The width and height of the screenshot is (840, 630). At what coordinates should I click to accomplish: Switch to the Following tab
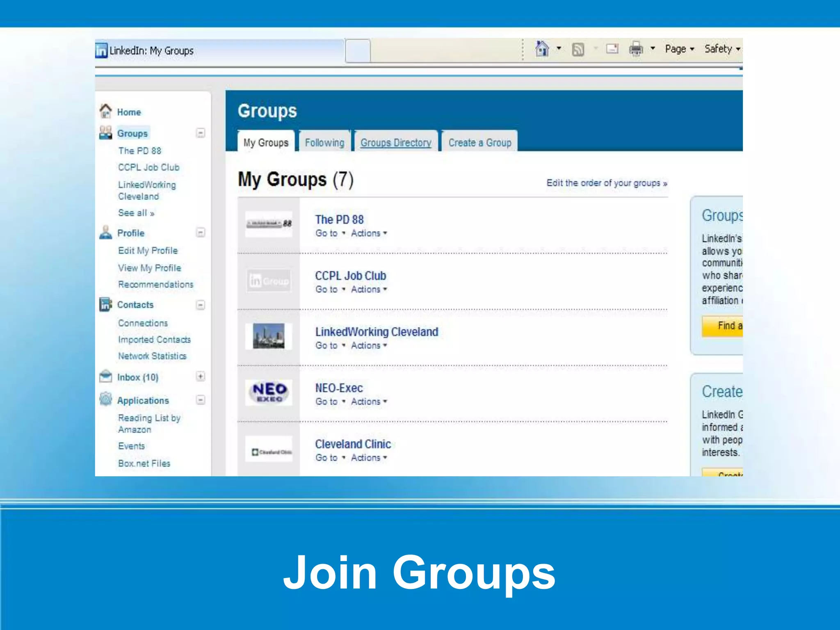pos(324,142)
